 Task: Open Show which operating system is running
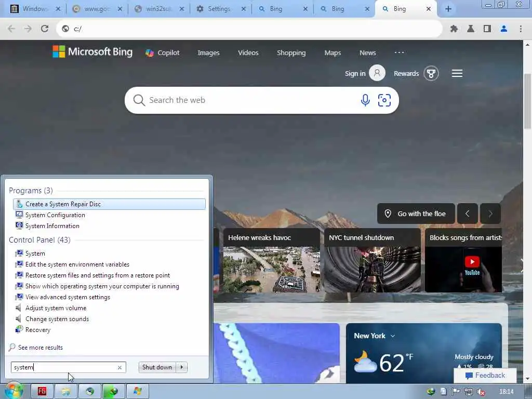tap(102, 286)
